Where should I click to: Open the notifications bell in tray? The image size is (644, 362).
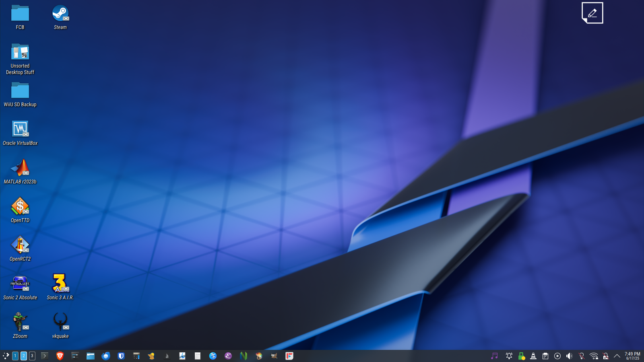click(x=509, y=356)
